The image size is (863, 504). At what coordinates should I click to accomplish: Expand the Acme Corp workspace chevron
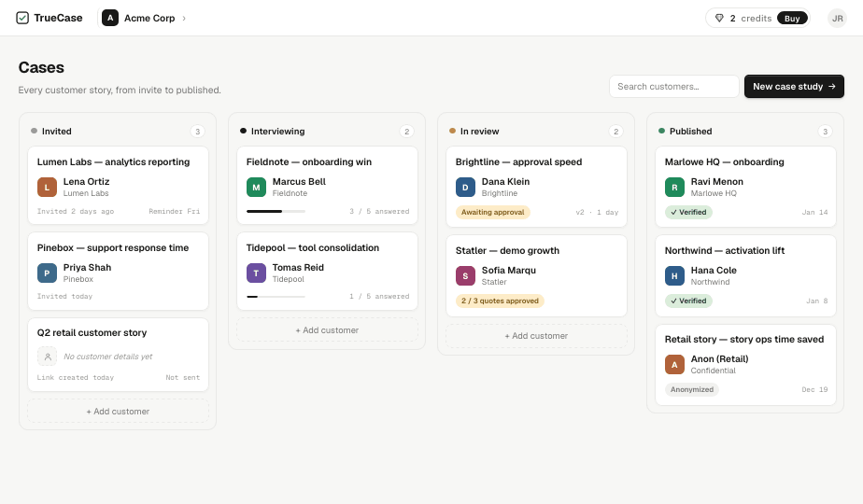(x=184, y=18)
